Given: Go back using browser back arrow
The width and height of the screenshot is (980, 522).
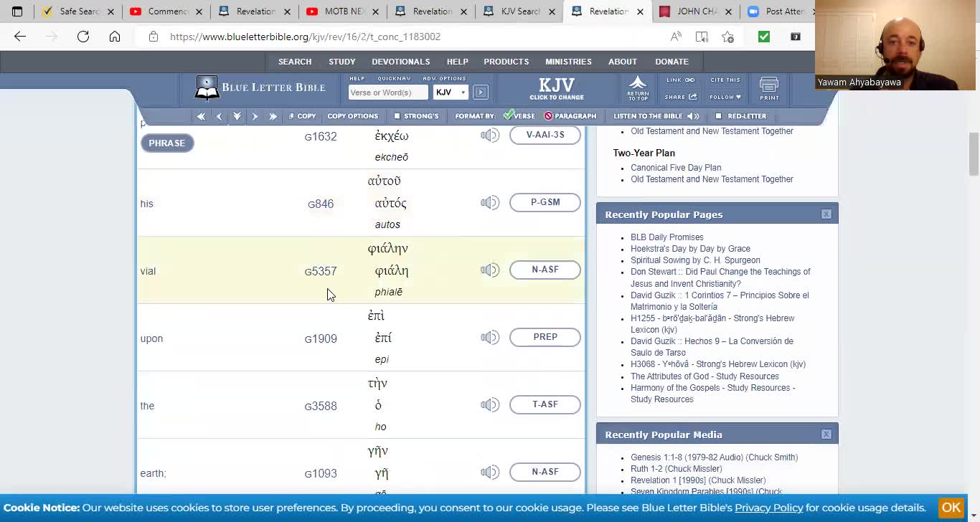Looking at the screenshot, I should (20, 37).
